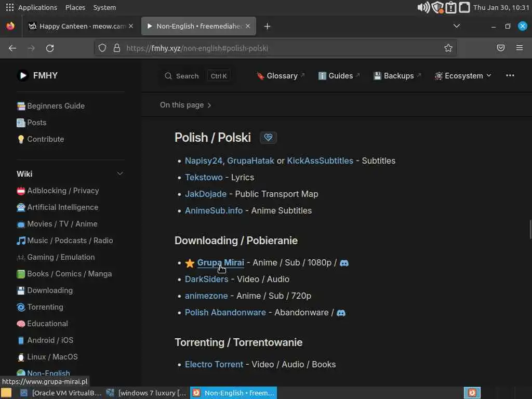Expand On this page outline
The image size is (532, 399).
pyautogui.click(x=185, y=105)
